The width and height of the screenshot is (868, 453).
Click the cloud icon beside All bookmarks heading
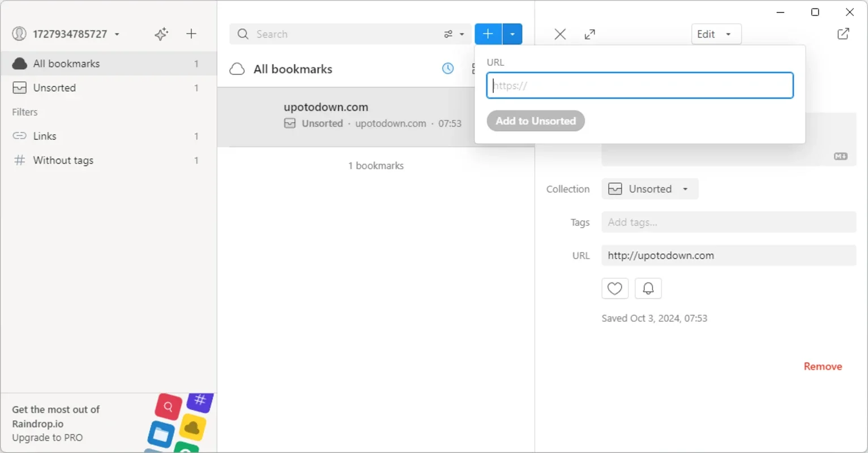237,69
